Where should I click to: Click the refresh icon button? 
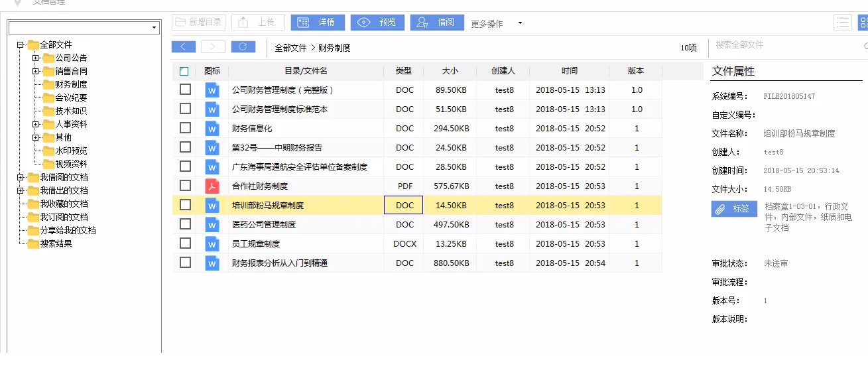pyautogui.click(x=243, y=46)
